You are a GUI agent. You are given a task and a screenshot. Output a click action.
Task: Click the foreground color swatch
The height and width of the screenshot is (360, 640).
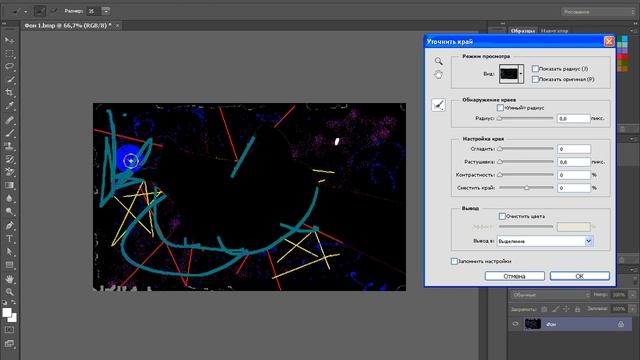tap(7, 313)
